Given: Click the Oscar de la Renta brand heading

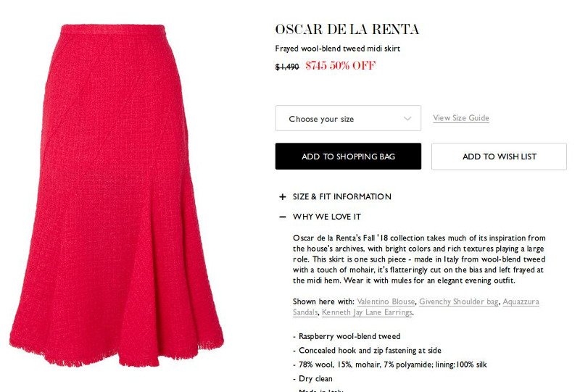Looking at the screenshot, I should pyautogui.click(x=347, y=30).
